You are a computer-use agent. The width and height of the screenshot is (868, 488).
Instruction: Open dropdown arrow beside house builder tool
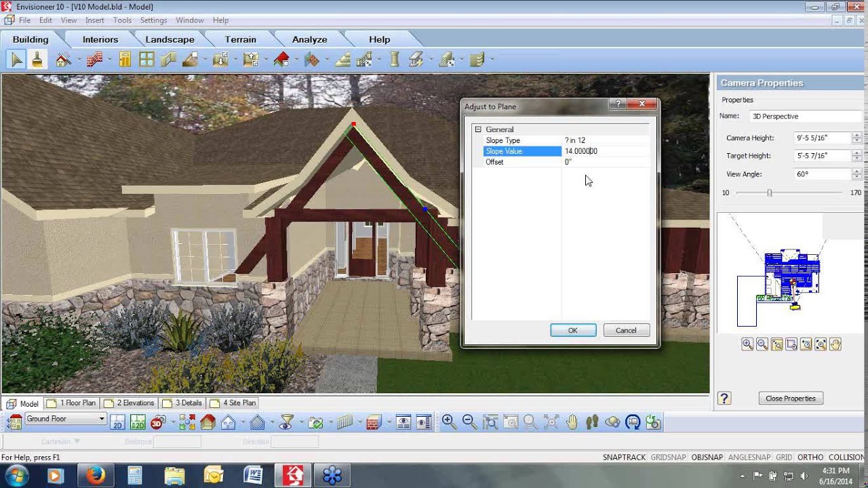pos(78,60)
